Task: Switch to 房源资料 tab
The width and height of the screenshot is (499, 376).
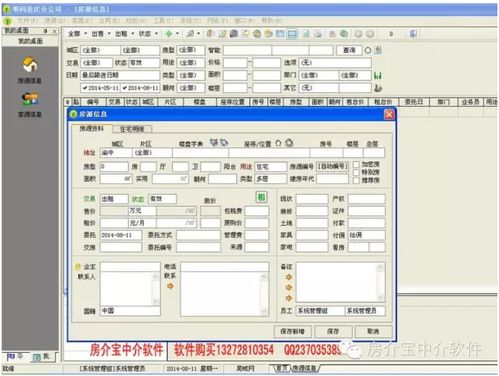Action: coord(91,129)
